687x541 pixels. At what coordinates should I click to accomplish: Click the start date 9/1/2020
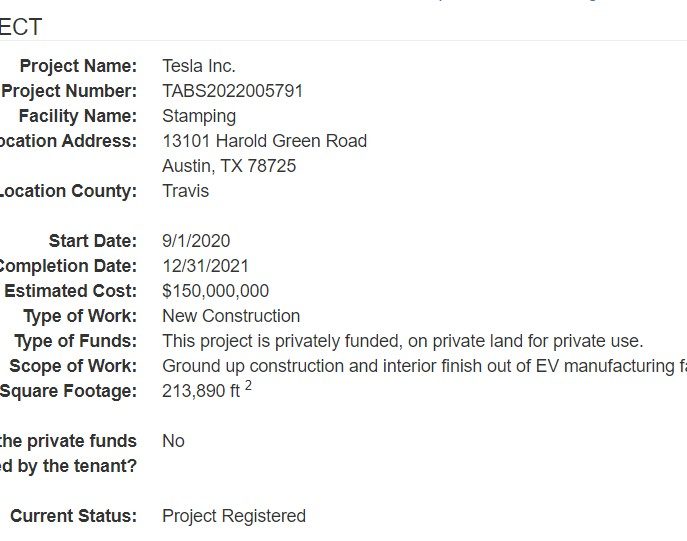(x=196, y=241)
